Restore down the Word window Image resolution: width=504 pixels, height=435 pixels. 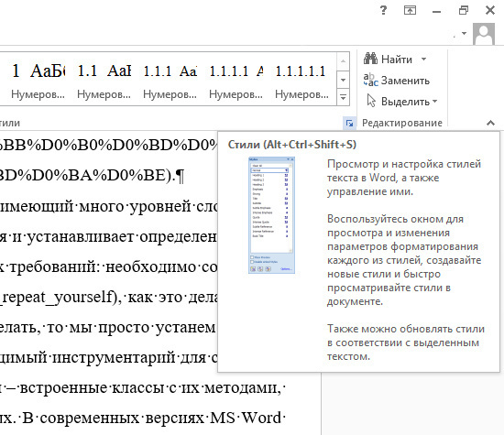click(463, 11)
